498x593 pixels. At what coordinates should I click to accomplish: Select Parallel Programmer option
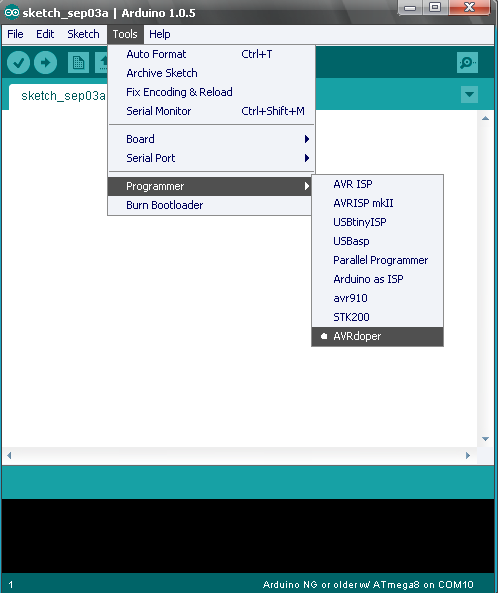[377, 260]
